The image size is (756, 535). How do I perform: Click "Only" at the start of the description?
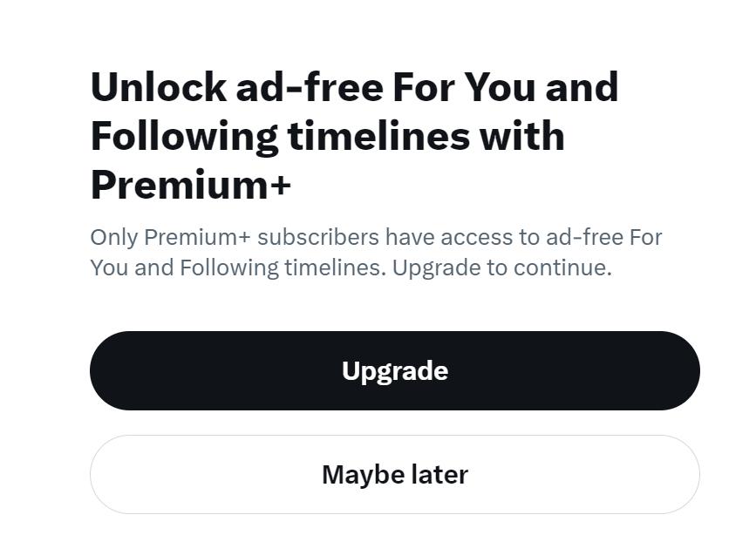113,237
